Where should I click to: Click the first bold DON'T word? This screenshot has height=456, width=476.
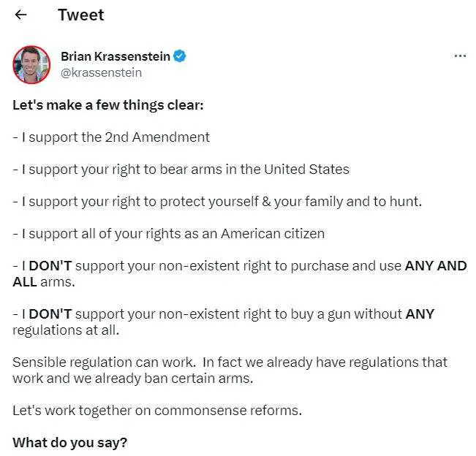[50, 266]
